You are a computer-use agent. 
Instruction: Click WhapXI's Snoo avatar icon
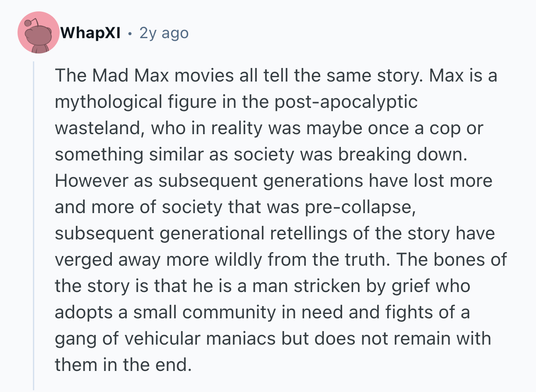click(39, 33)
